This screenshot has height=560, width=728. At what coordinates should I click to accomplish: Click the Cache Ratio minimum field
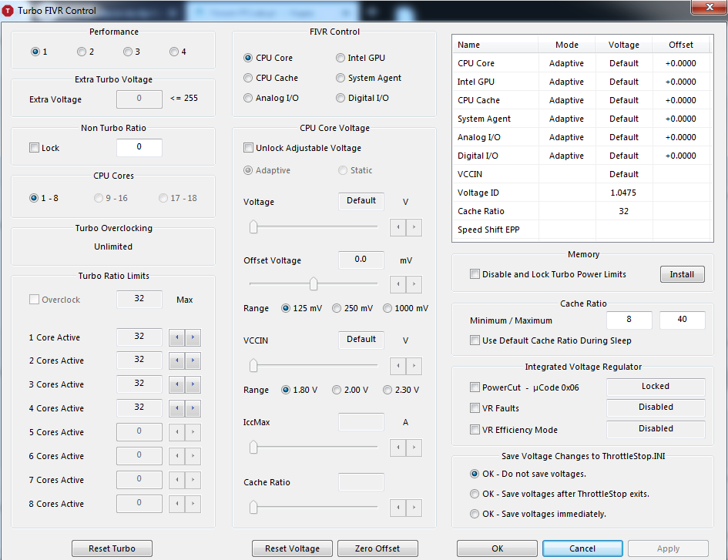coord(629,320)
